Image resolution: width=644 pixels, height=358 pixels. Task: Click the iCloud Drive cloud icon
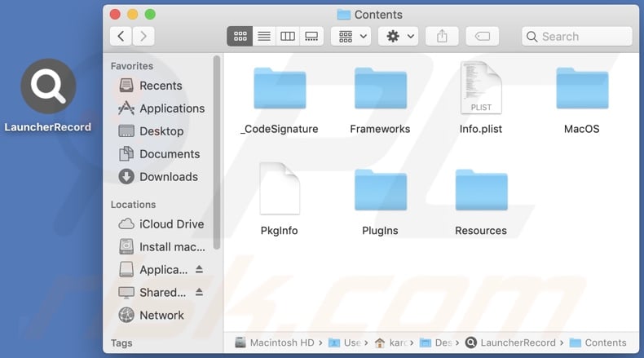pos(126,224)
